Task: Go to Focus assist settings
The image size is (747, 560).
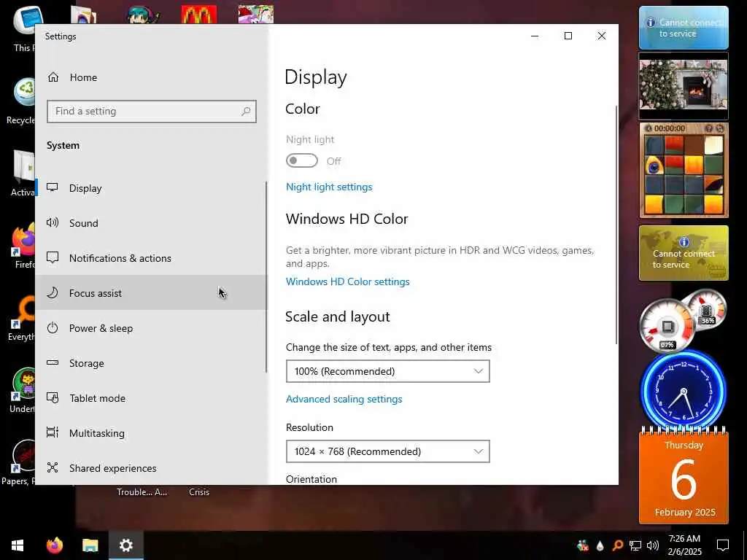Action: [x=150, y=293]
